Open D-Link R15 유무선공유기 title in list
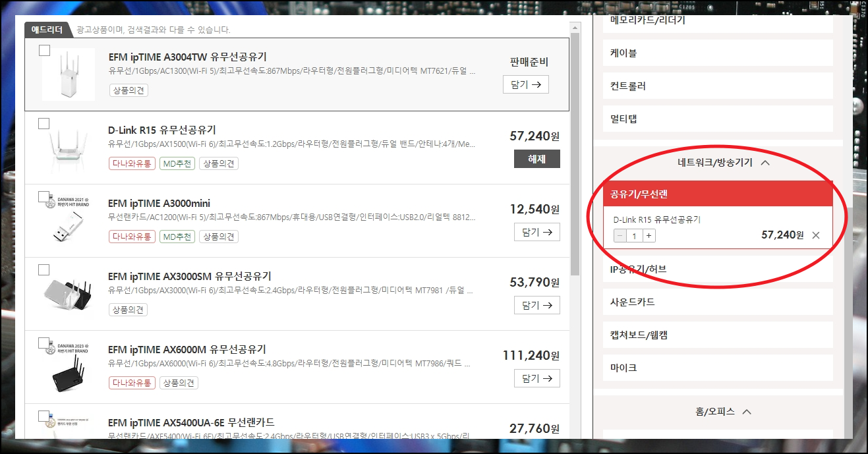868x454 pixels. point(162,130)
